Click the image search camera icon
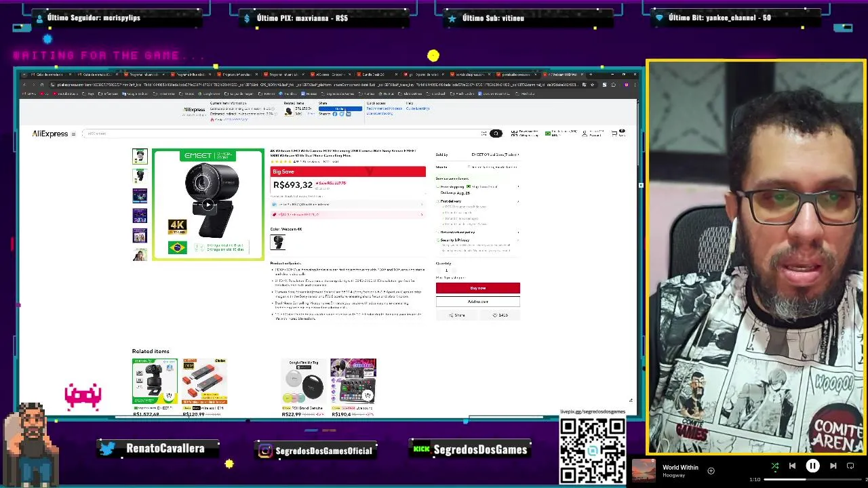The height and width of the screenshot is (488, 868). click(484, 134)
